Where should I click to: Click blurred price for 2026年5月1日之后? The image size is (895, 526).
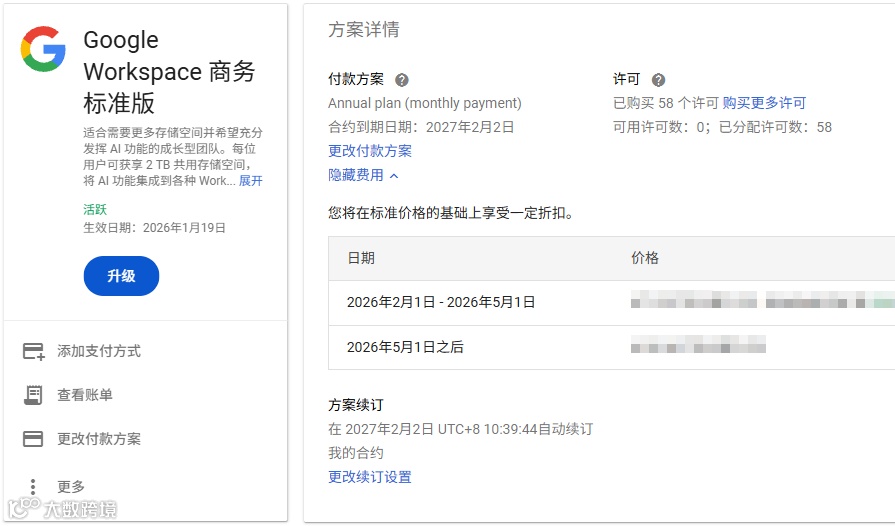(x=698, y=345)
